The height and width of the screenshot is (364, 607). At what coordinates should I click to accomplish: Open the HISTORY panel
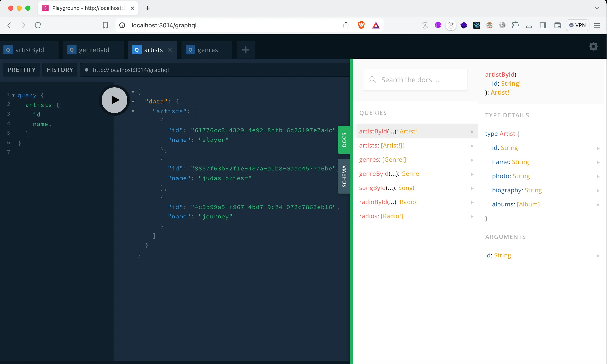click(59, 70)
